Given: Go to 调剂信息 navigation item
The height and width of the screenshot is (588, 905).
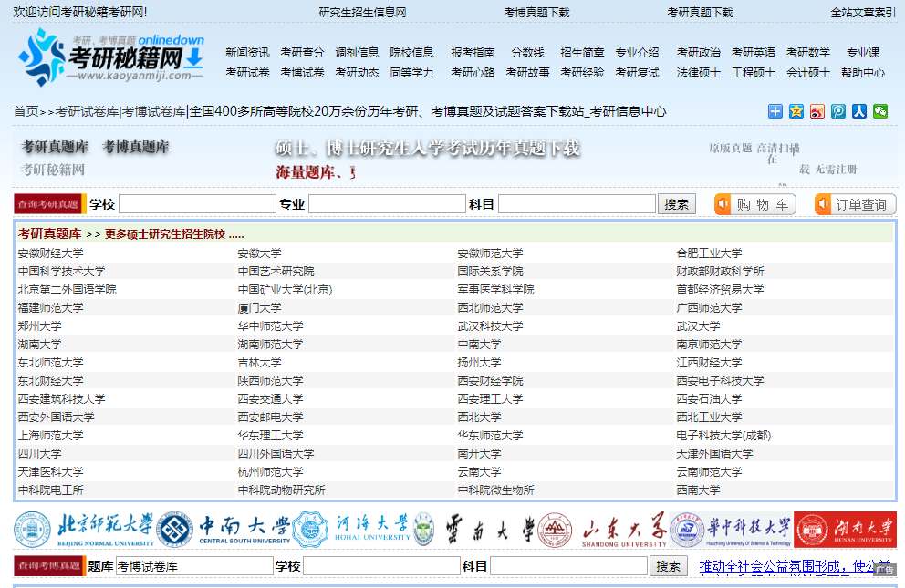Looking at the screenshot, I should [x=357, y=53].
